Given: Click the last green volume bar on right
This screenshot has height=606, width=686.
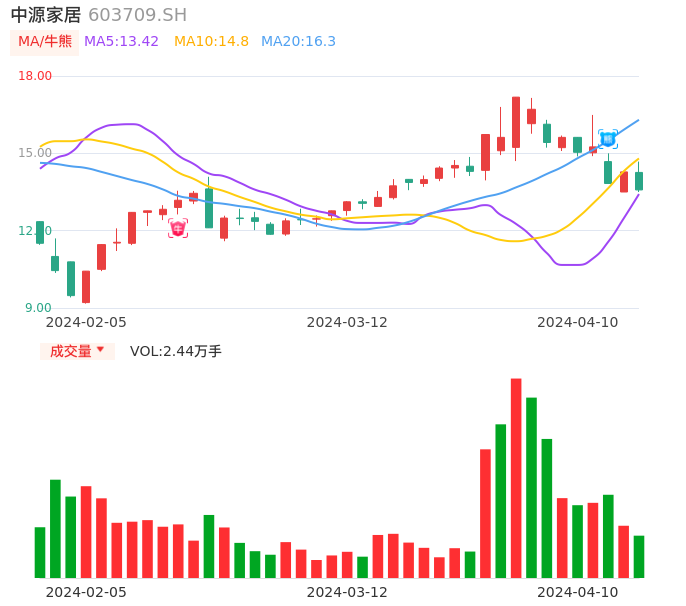Looking at the screenshot, I should 639,557.
